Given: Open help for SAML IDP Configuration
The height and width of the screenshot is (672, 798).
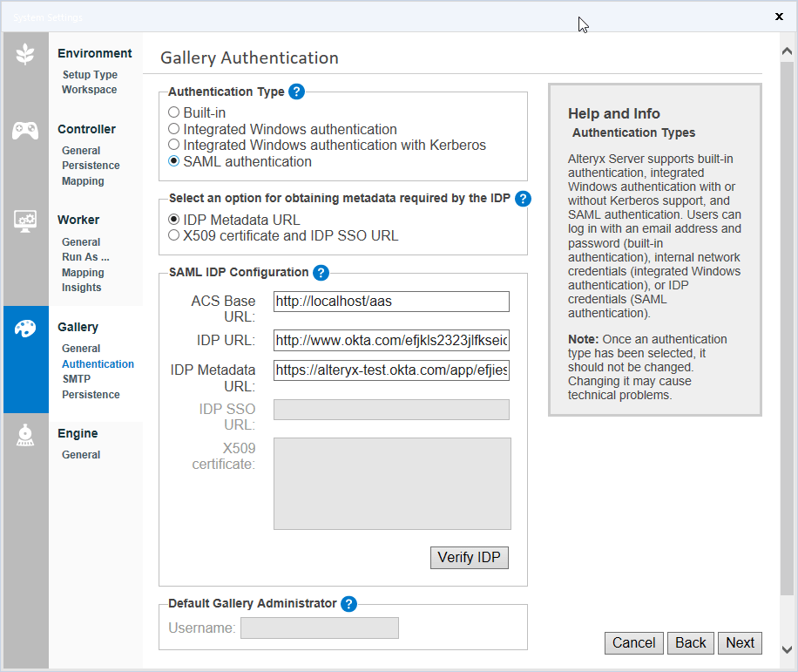Looking at the screenshot, I should (x=321, y=273).
